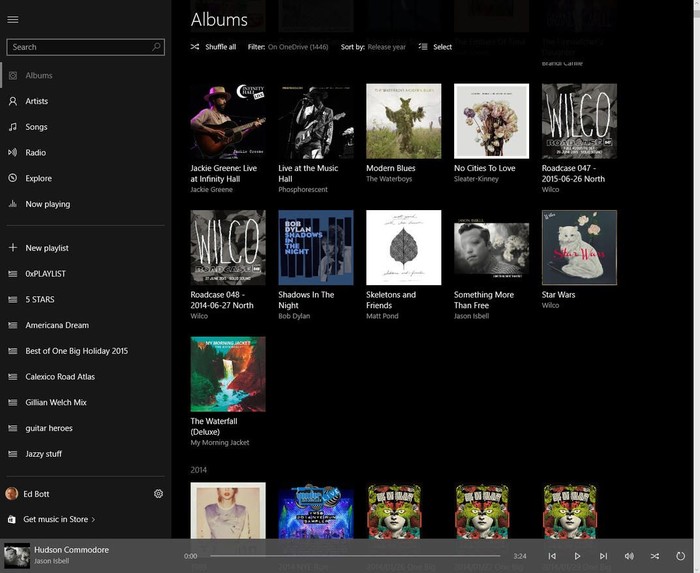Skip to previous track

click(x=552, y=556)
